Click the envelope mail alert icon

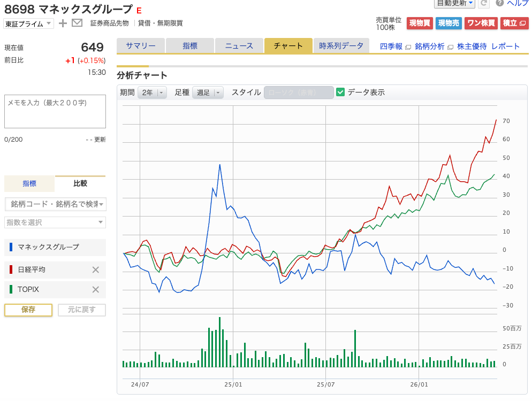(78, 23)
